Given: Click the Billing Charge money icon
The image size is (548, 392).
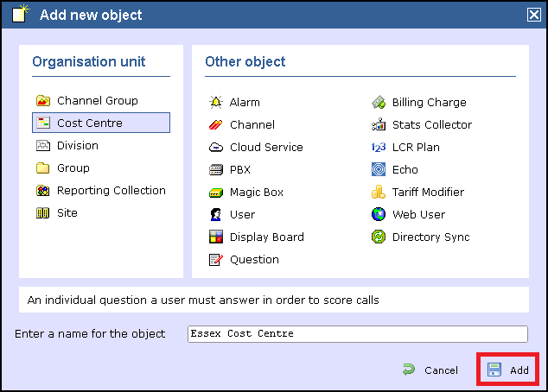Looking at the screenshot, I should [379, 102].
